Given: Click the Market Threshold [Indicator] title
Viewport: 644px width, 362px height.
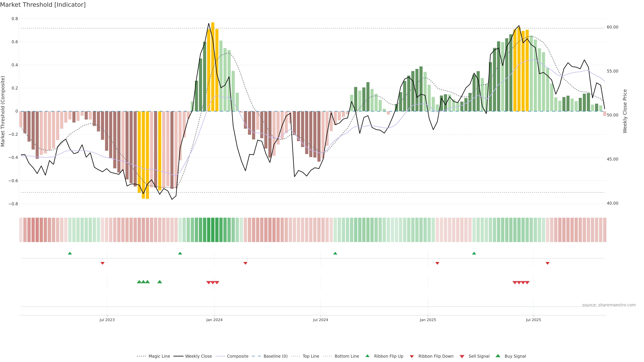Looking at the screenshot, I should pos(43,5).
